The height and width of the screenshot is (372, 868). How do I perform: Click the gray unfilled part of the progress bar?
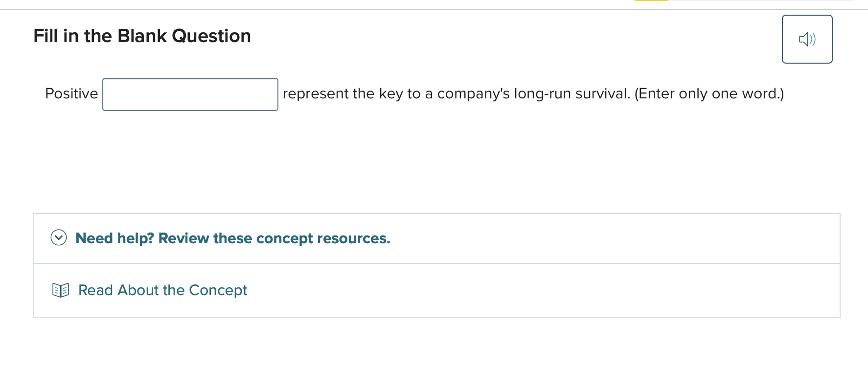(758, 0)
